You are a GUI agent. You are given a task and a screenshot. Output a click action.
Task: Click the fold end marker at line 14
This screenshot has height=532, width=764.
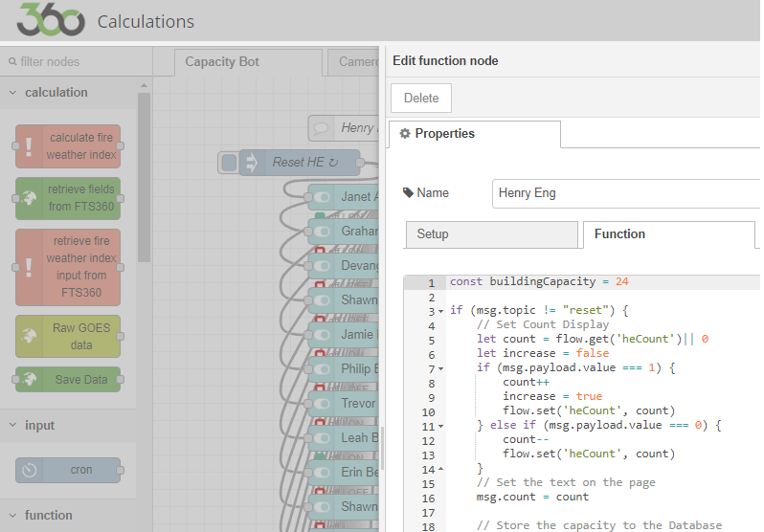(441, 469)
